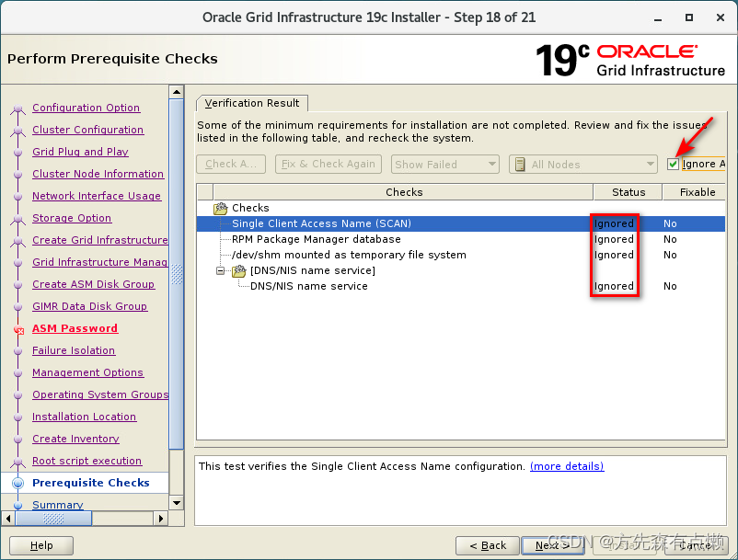
Task: Open Create ASM Disk Group step
Action: (93, 284)
